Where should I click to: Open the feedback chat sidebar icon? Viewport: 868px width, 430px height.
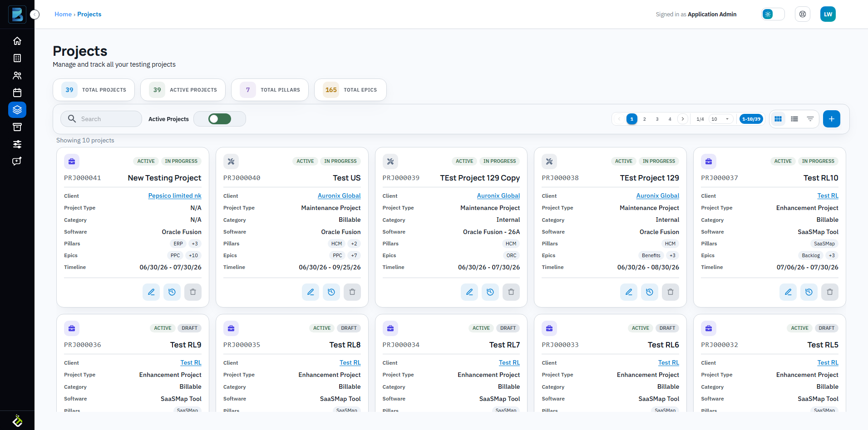(17, 161)
